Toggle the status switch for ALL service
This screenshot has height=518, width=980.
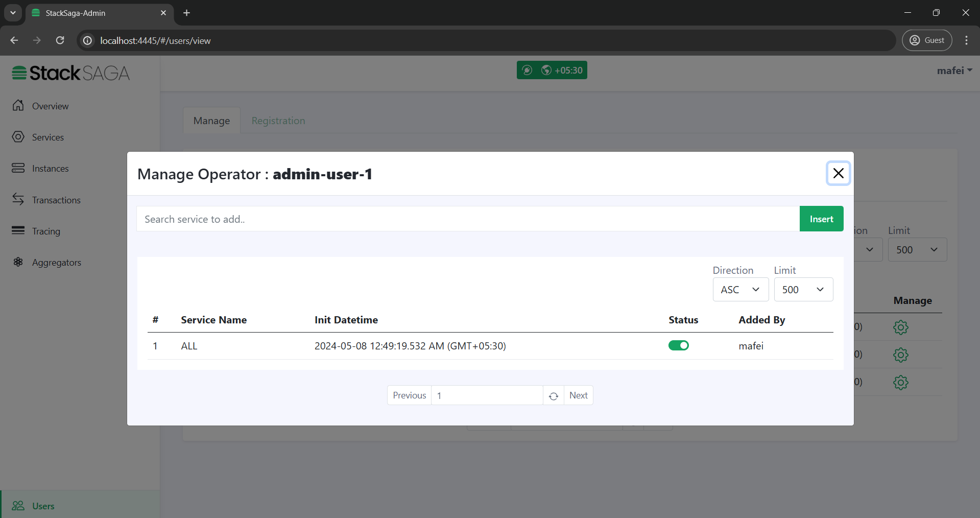pyautogui.click(x=679, y=345)
